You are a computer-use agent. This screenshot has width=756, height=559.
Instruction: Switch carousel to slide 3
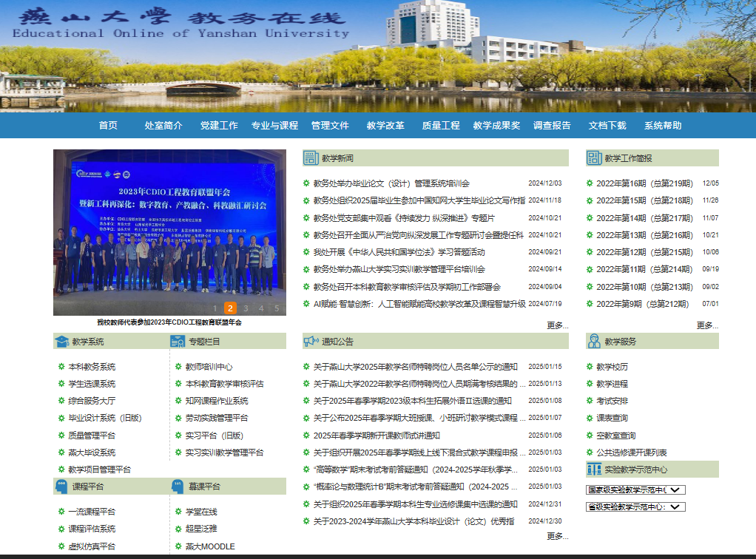click(246, 308)
